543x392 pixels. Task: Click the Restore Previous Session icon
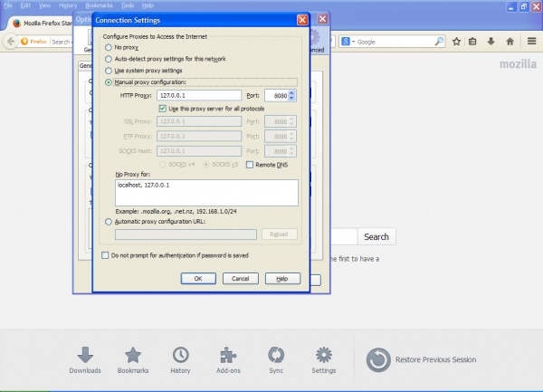point(378,359)
